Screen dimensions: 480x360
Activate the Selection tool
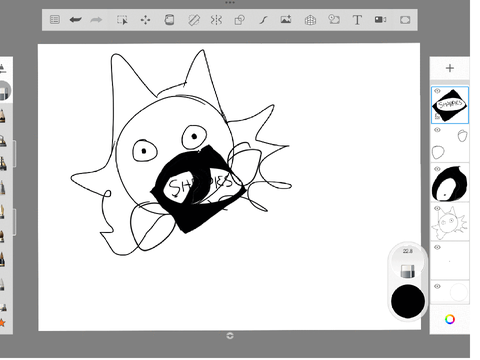[x=122, y=20]
